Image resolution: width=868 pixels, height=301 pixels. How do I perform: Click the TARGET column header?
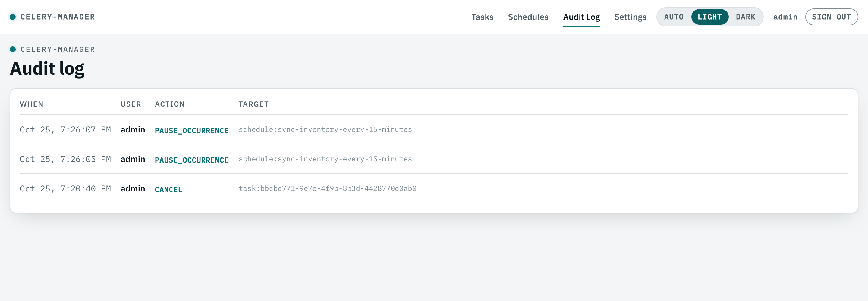253,104
